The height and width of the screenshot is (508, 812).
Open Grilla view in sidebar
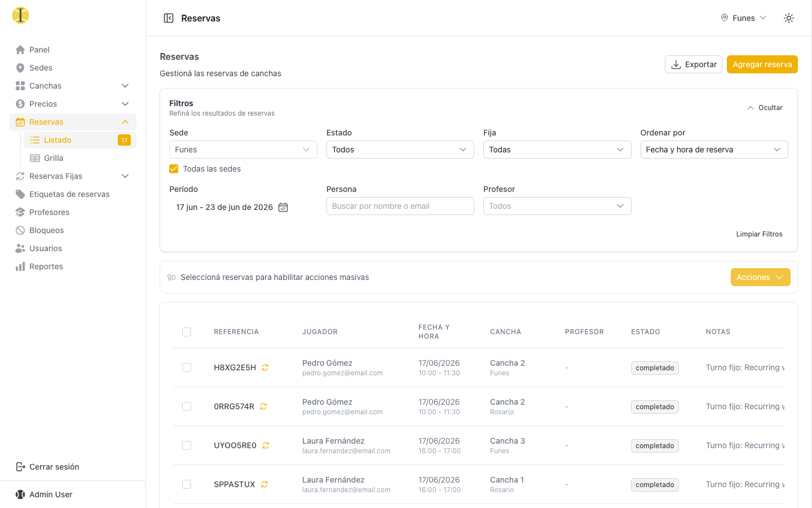pyautogui.click(x=80, y=158)
